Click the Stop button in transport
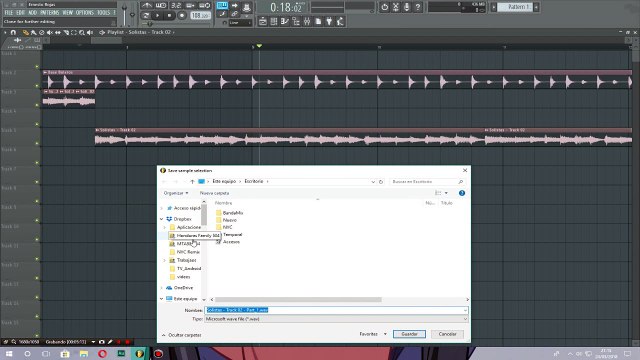 (169, 16)
